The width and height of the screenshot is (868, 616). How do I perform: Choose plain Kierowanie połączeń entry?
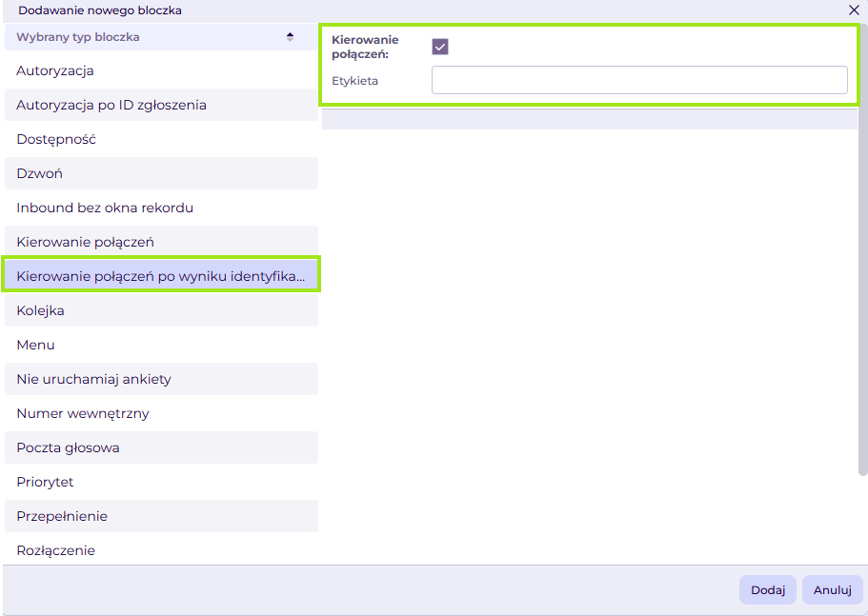(x=161, y=242)
